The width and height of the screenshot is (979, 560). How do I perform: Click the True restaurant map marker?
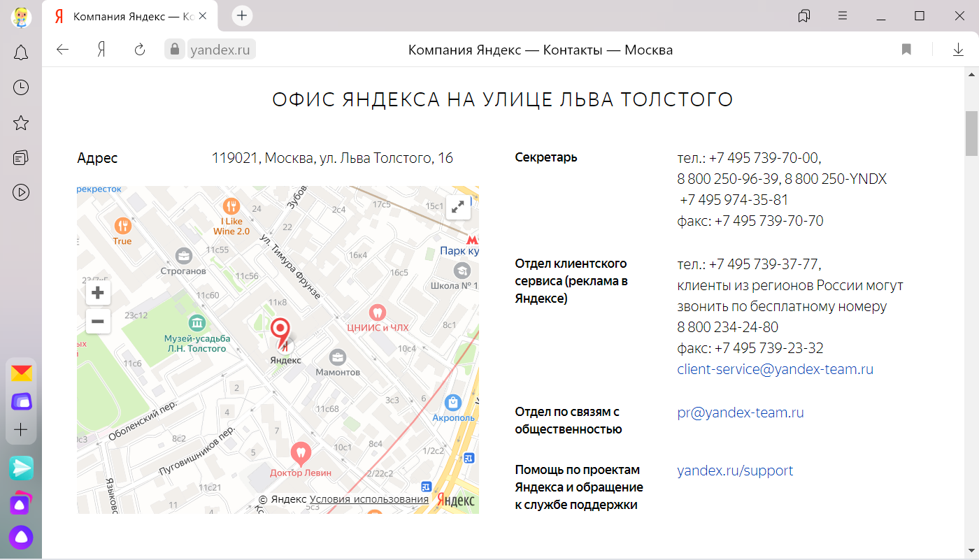pyautogui.click(x=123, y=225)
